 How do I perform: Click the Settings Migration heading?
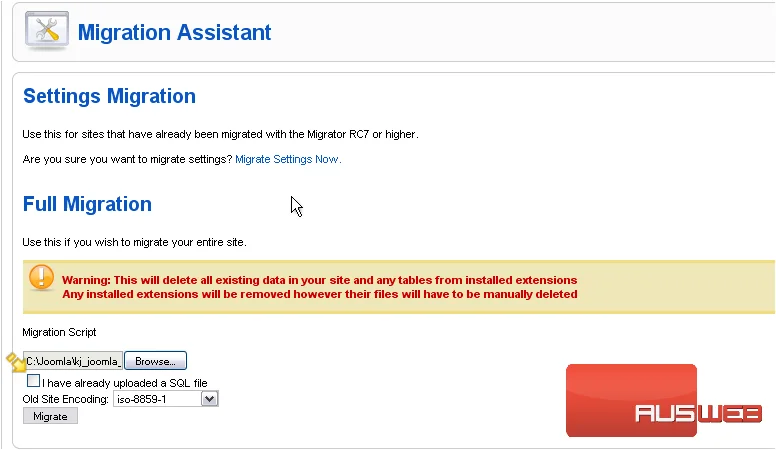(109, 96)
